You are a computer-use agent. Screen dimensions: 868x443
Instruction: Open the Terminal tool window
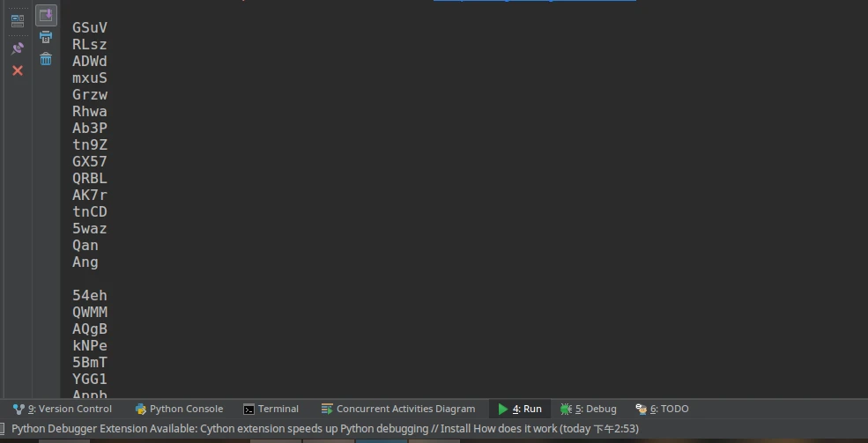click(271, 409)
